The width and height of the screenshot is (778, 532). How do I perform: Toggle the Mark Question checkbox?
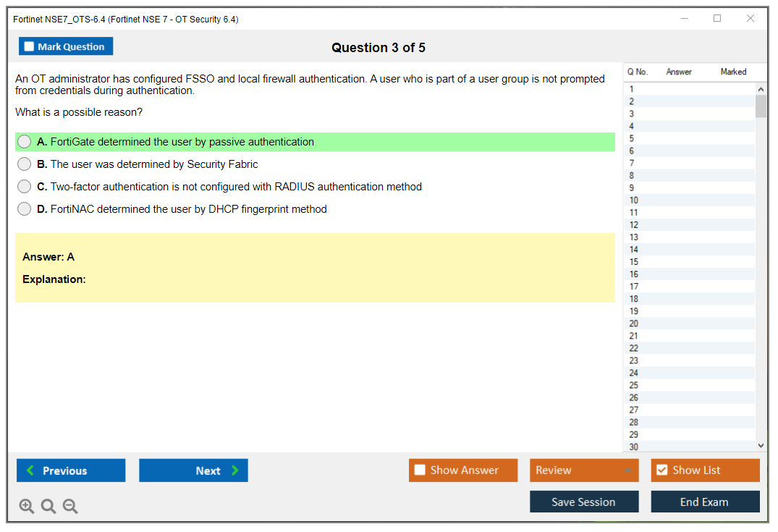[29, 47]
